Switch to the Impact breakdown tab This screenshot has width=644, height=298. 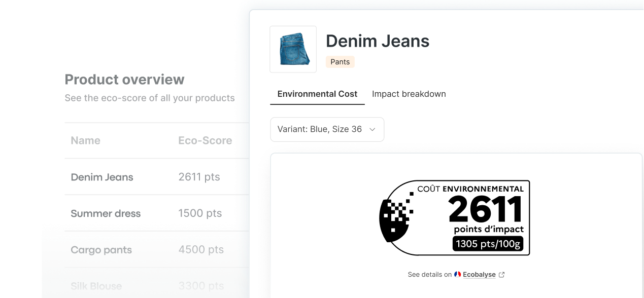coord(409,94)
